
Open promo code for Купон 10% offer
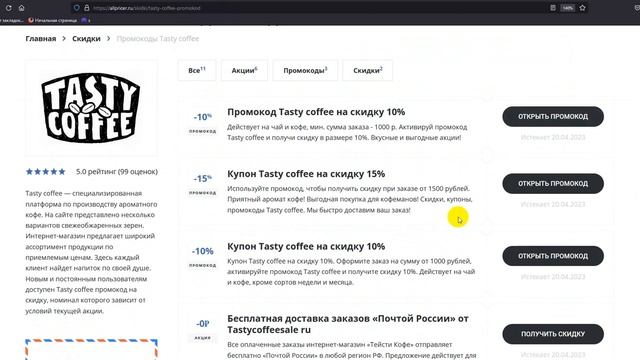click(x=553, y=256)
